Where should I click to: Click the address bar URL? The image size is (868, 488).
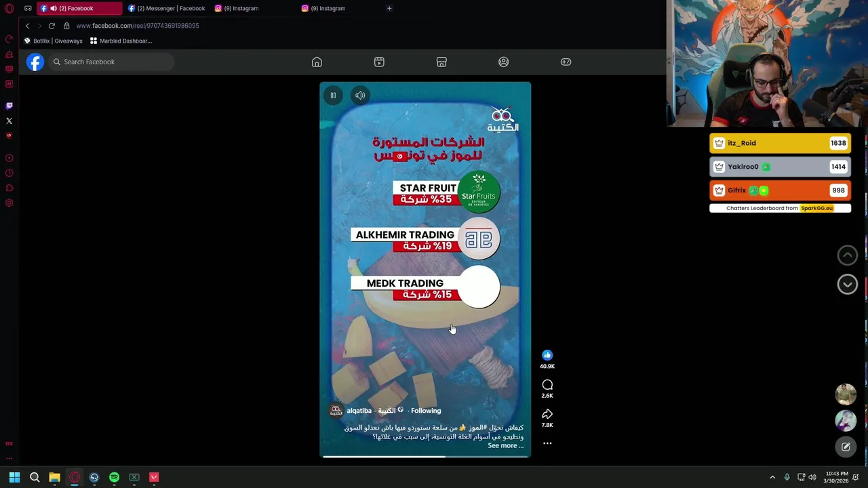138,26
